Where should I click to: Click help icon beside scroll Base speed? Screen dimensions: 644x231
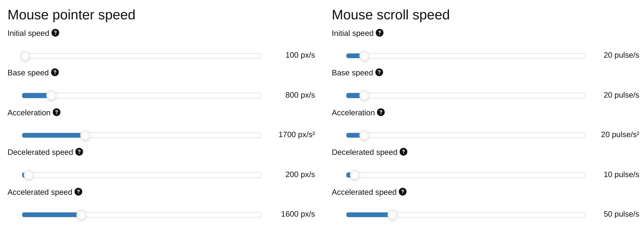[x=379, y=72]
